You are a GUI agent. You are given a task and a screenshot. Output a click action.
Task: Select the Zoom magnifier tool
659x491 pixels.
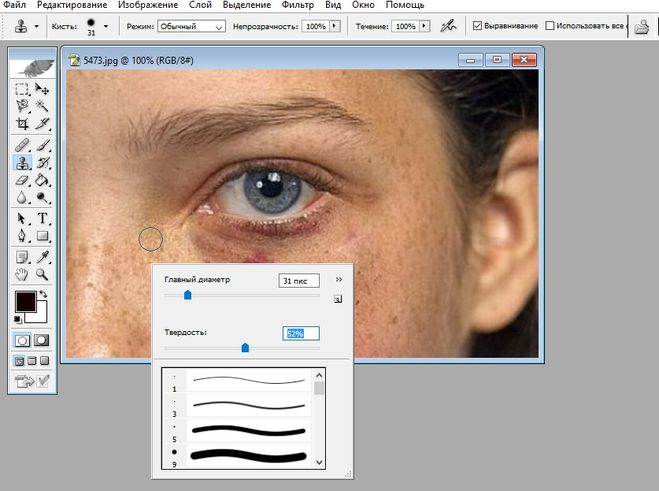[43, 273]
